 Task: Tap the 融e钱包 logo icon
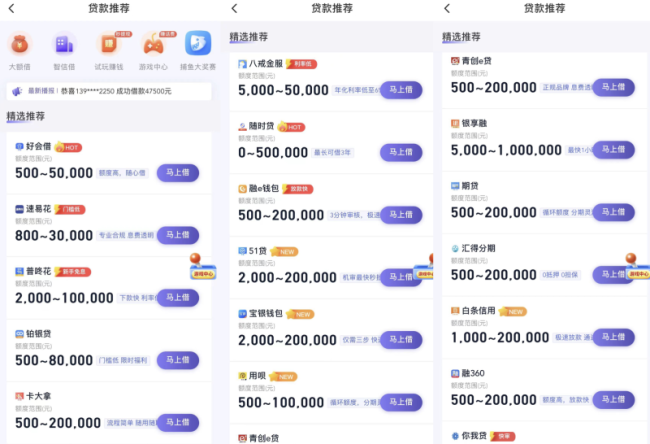click(242, 189)
